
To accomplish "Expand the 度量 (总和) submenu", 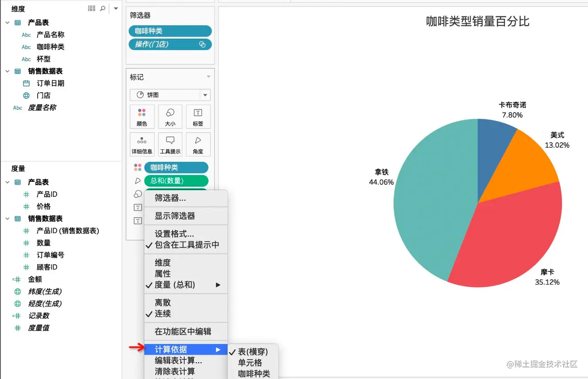I will click(x=186, y=285).
